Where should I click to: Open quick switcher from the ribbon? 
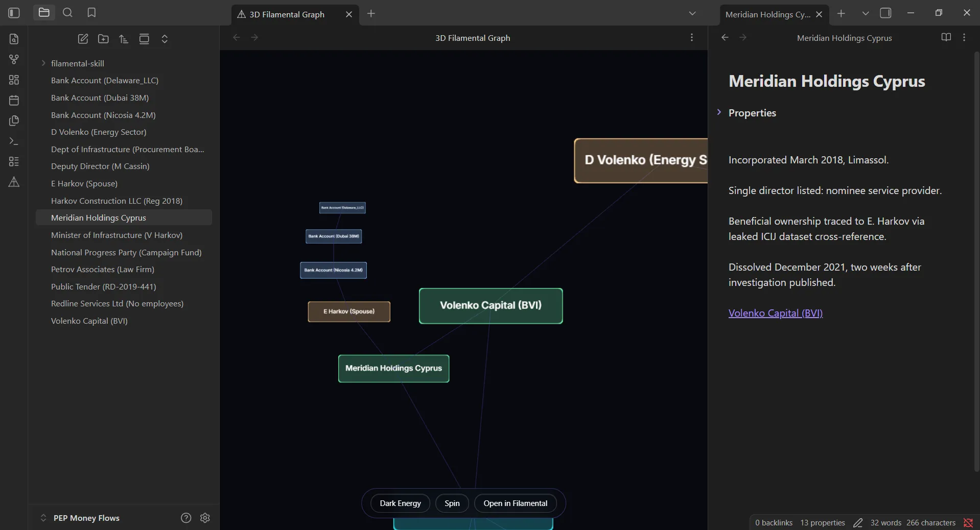[14, 39]
